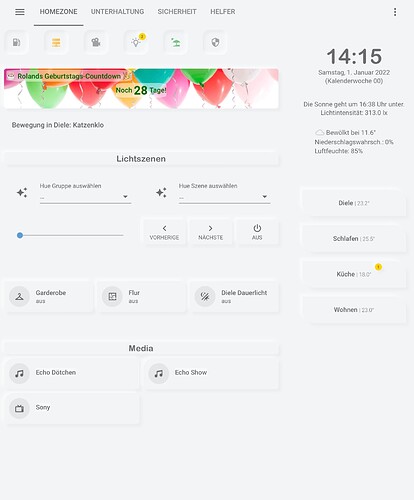Switch to the Unterhaltung tab
The height and width of the screenshot is (500, 414).
click(x=117, y=12)
